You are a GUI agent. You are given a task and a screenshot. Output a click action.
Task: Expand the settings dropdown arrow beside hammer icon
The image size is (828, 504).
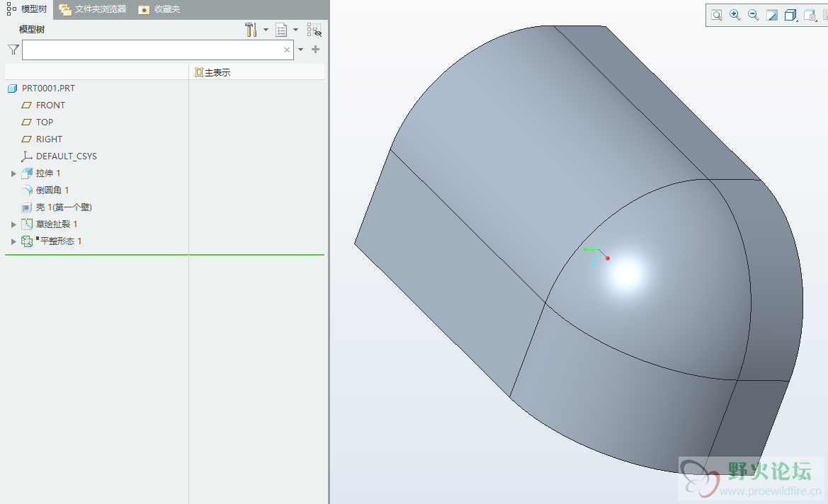pyautogui.click(x=266, y=30)
